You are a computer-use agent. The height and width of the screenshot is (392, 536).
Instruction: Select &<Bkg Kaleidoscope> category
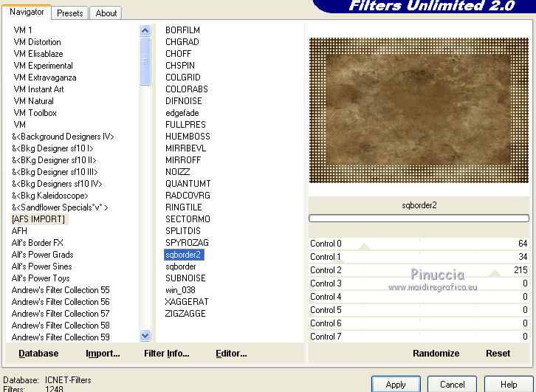tap(50, 196)
